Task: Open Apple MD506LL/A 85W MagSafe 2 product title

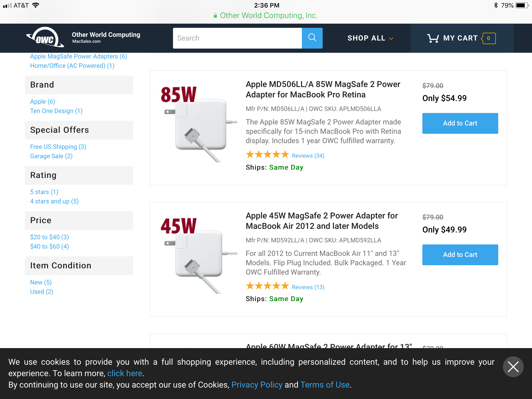Action: click(323, 89)
